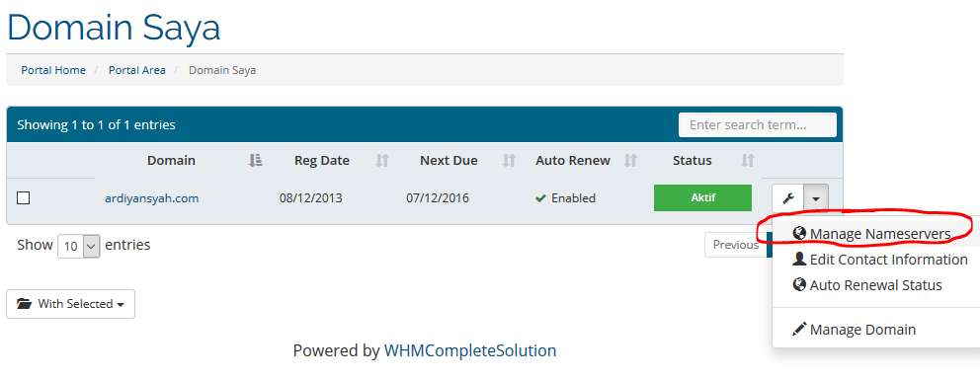
Task: Open the caret dropdown beside the wrench
Action: point(816,198)
